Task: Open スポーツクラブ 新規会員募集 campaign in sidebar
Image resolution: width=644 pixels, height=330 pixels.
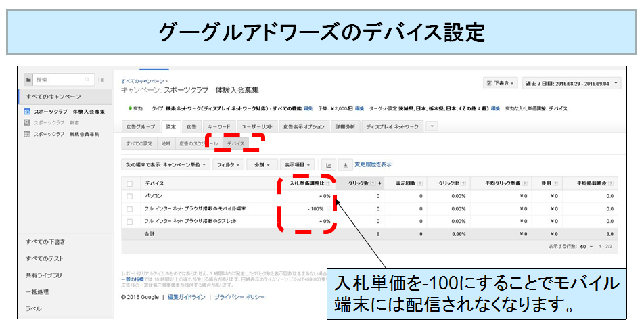Action: click(x=66, y=134)
